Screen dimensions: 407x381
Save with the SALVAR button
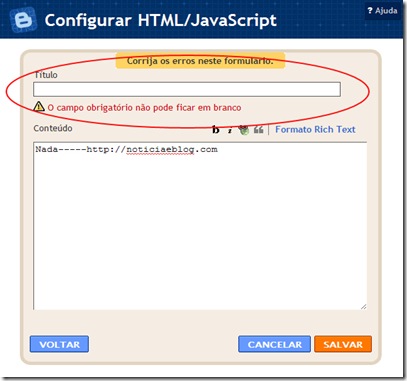point(343,344)
